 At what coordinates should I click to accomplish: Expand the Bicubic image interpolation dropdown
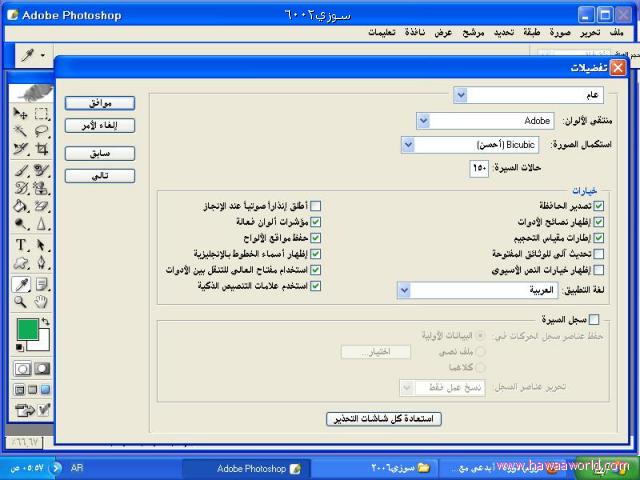[x=408, y=145]
